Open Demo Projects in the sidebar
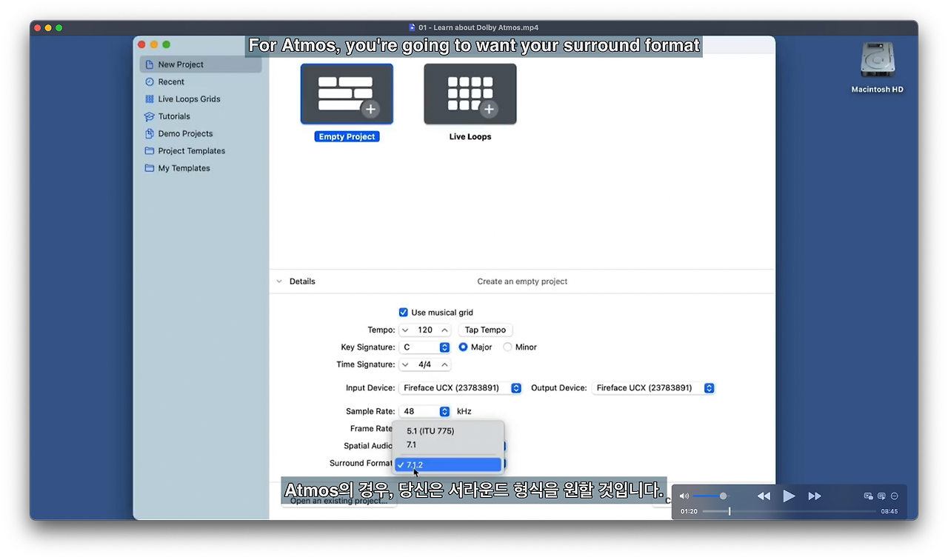The width and height of the screenshot is (948, 560). [x=201, y=134]
